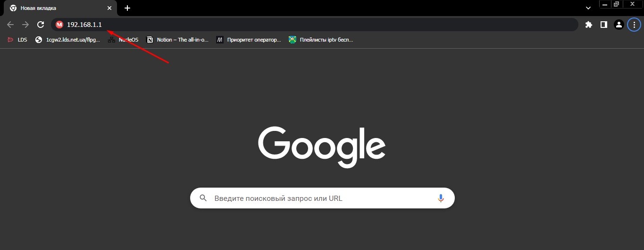
Task: Click the browser Back arrow button
Action: pos(10,25)
